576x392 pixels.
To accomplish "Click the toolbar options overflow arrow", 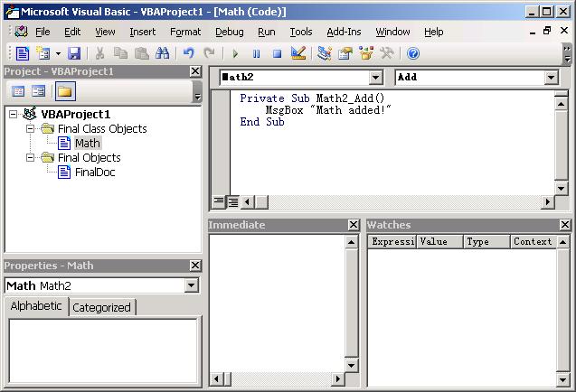I will tap(567, 53).
